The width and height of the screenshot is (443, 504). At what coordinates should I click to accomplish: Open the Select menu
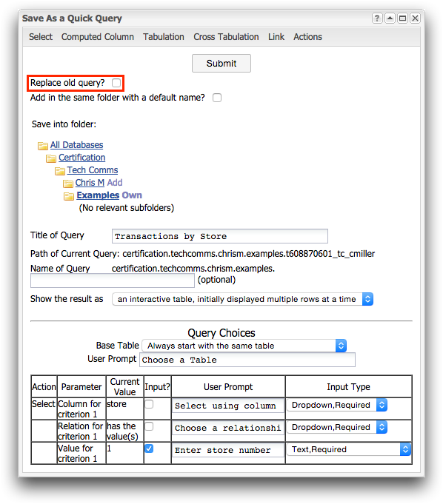(41, 37)
